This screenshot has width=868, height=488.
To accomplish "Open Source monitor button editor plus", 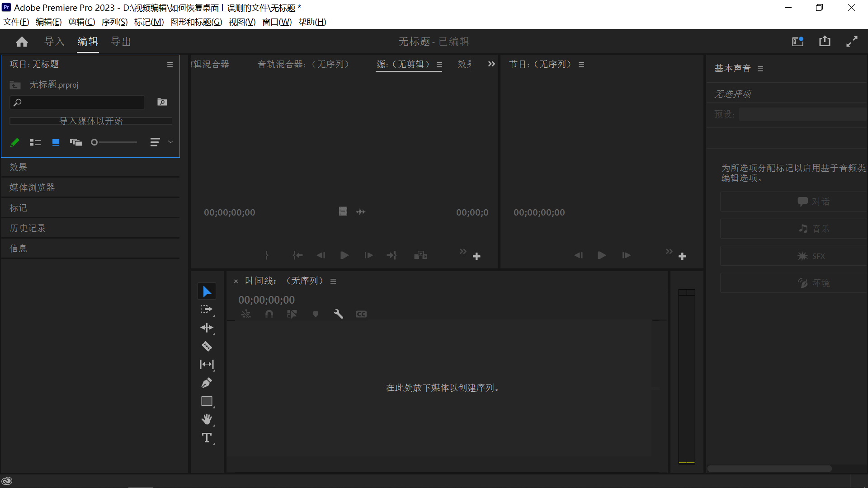I will [476, 256].
